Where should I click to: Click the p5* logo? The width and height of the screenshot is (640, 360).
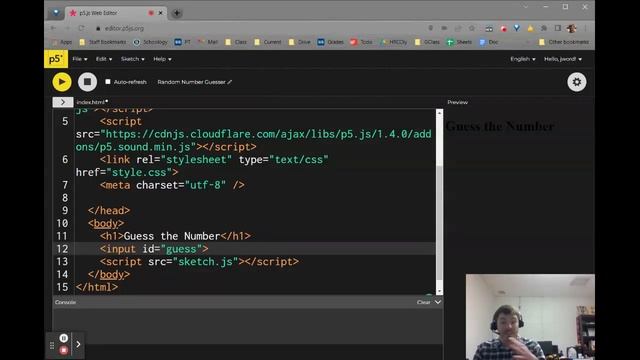click(x=56, y=59)
